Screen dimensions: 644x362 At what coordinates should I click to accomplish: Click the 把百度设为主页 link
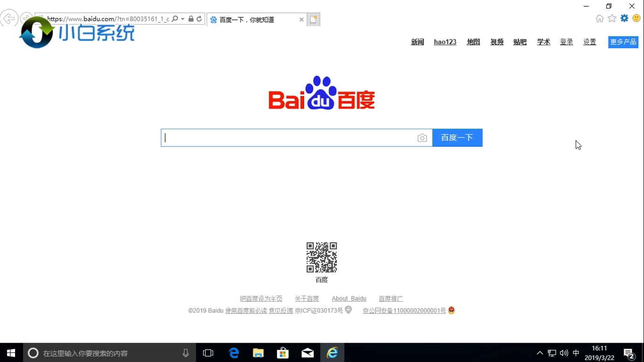click(261, 298)
